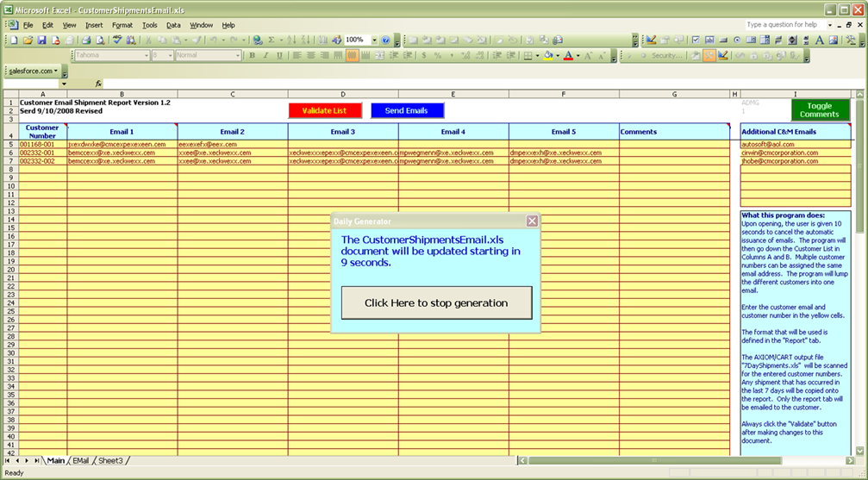This screenshot has height=480, width=868.
Task: Open the macro Security... settings
Action: point(667,55)
